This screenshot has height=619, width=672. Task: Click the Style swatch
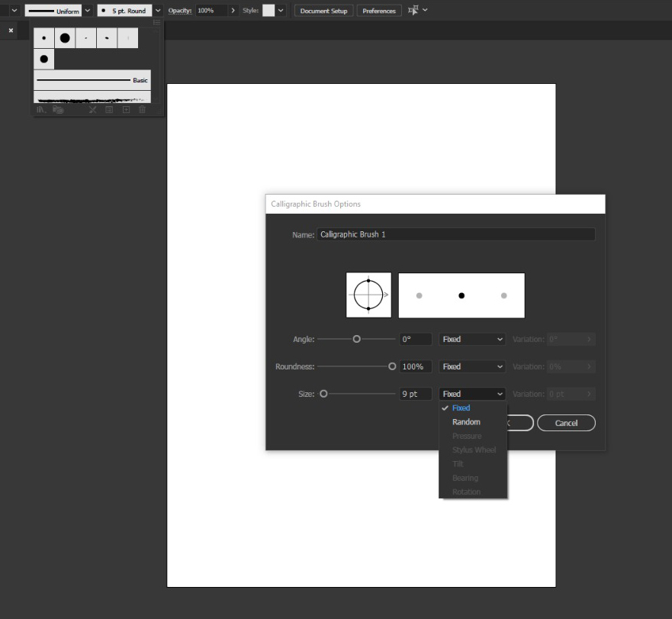(x=268, y=10)
